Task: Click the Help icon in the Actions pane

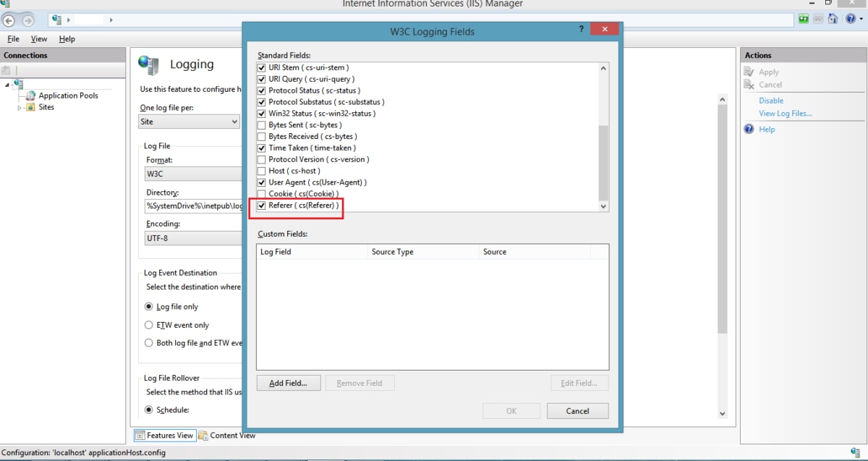Action: coord(749,130)
